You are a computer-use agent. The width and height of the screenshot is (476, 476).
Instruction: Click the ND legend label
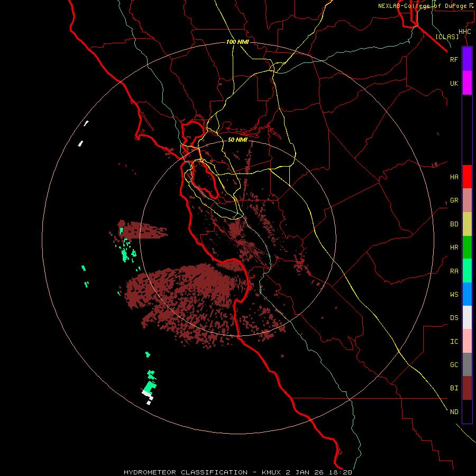(x=454, y=412)
